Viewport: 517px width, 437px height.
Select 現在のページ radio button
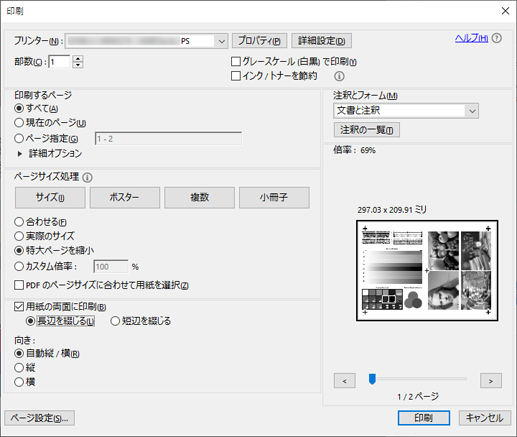pyautogui.click(x=19, y=123)
